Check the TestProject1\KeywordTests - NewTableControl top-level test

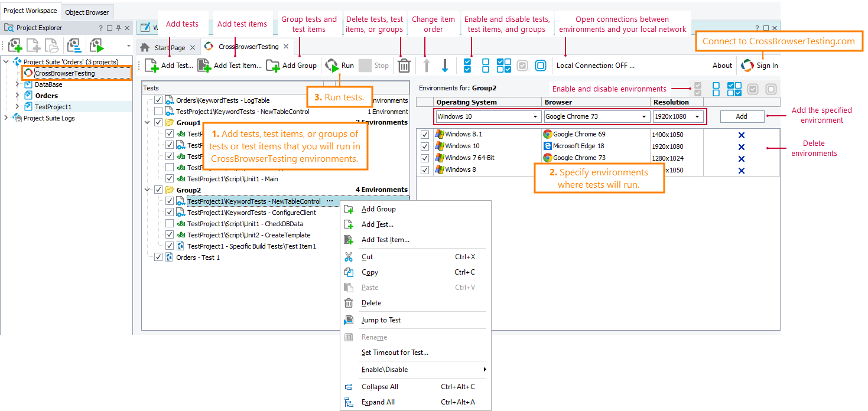(x=158, y=112)
